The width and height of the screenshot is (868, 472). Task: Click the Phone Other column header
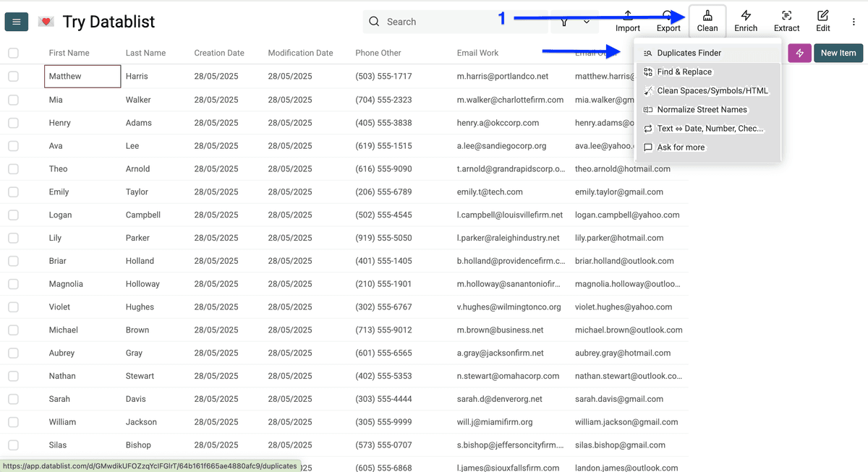pos(378,53)
